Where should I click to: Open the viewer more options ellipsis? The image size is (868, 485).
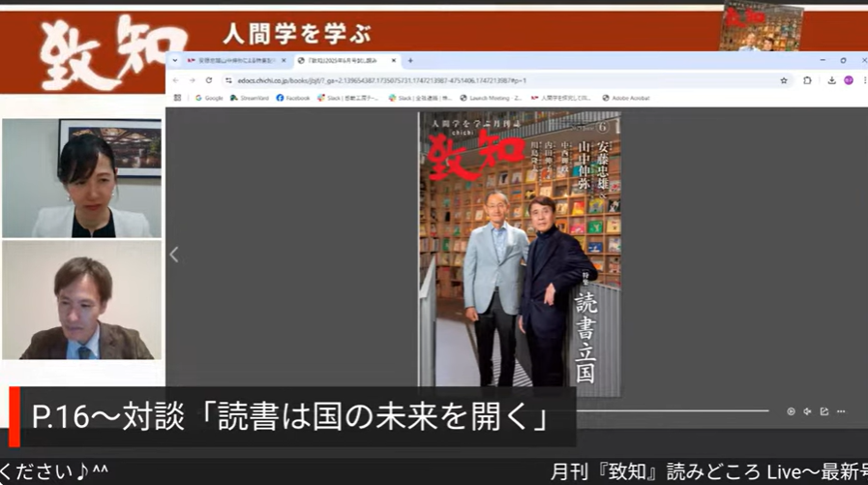click(x=841, y=411)
